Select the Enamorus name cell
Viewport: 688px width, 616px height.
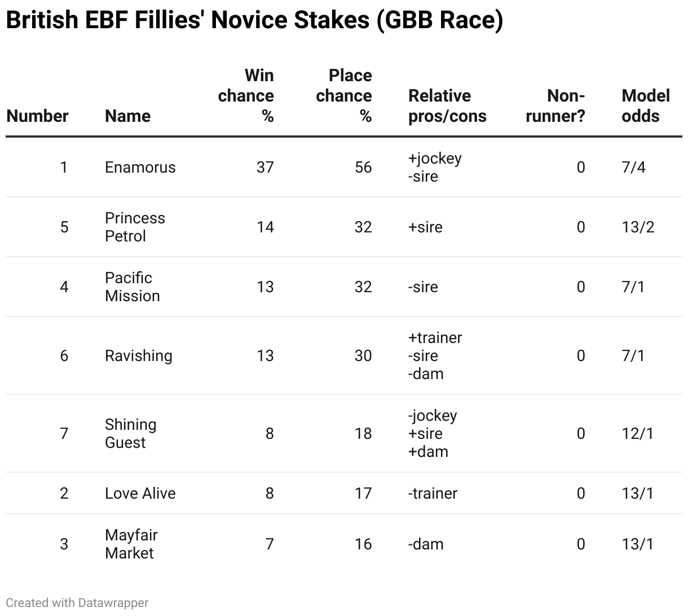click(140, 168)
